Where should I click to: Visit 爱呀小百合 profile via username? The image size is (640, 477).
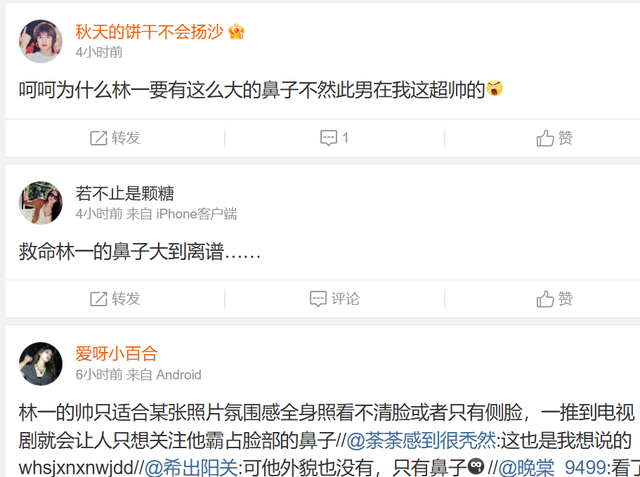(116, 353)
